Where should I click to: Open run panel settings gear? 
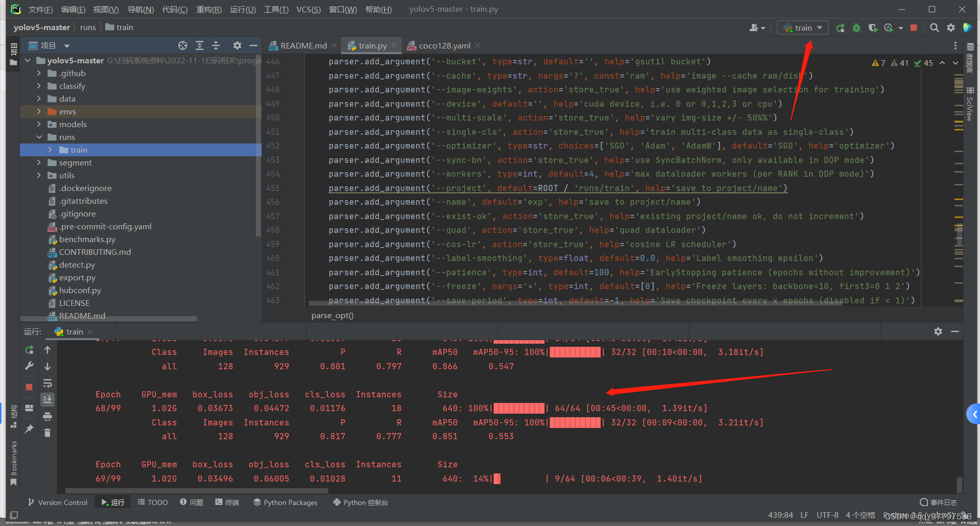[938, 331]
